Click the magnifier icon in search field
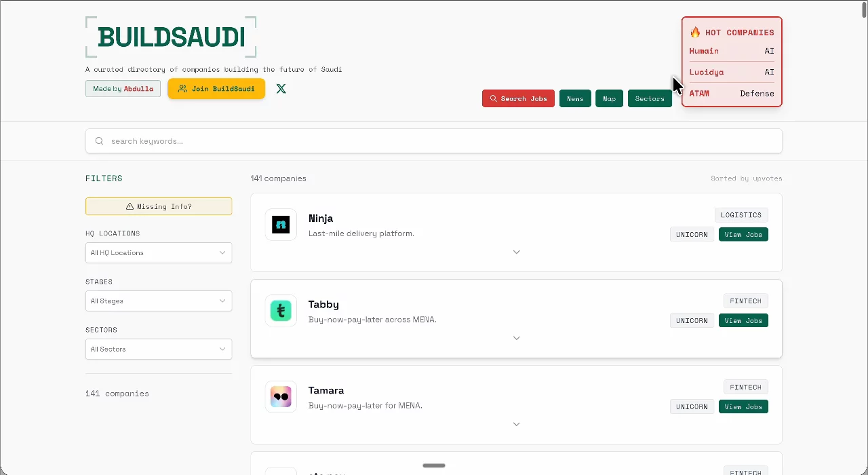The width and height of the screenshot is (868, 475). 100,141
